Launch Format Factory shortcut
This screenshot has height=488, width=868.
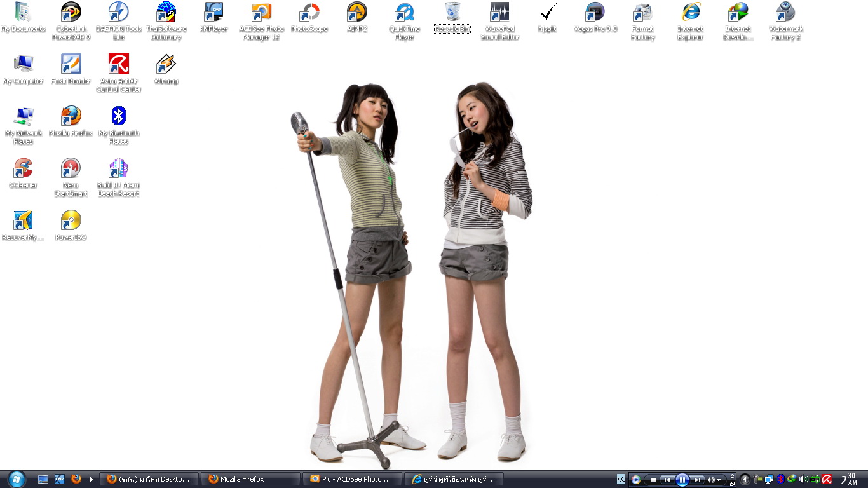point(643,22)
